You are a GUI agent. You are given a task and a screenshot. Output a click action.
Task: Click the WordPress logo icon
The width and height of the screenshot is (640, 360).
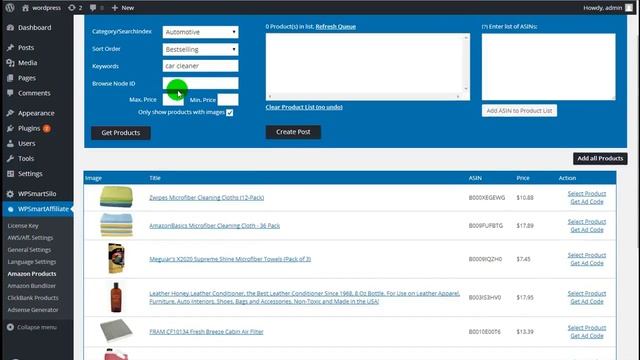coord(10,7)
